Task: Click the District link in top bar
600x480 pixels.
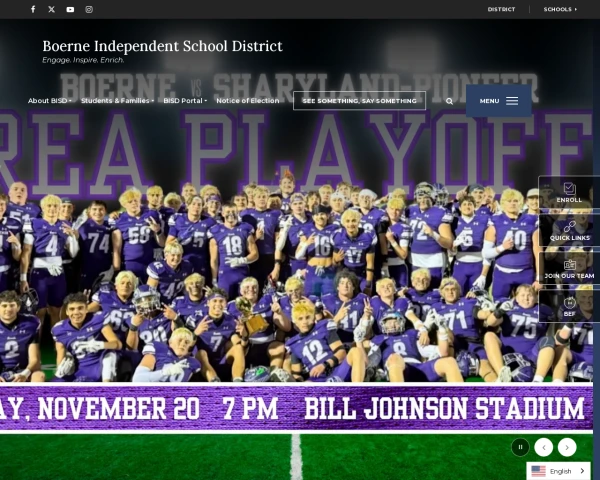Action: point(501,9)
